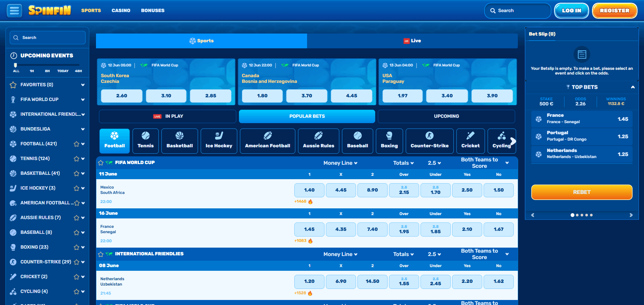Select the Cricket sport tile
This screenshot has width=644, height=305.
coord(470,141)
